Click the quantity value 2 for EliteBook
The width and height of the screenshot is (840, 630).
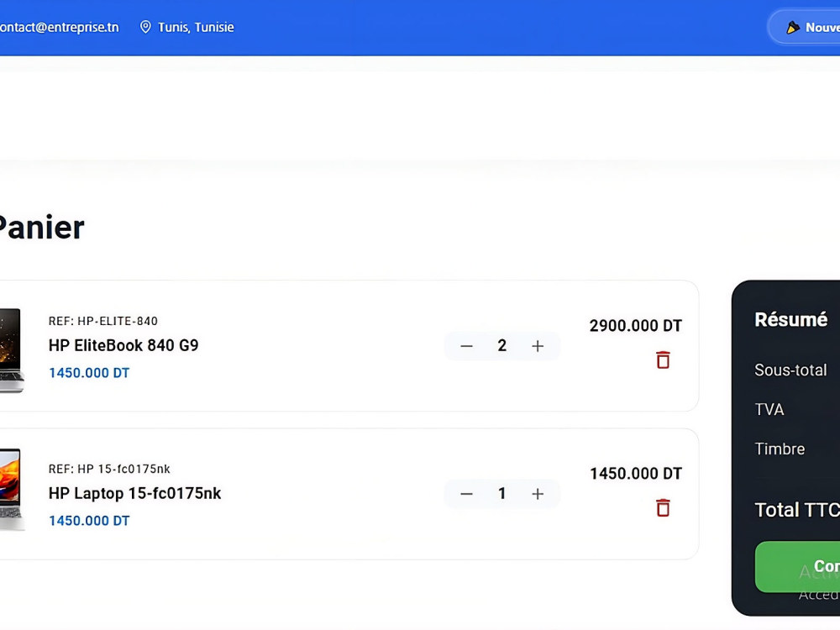pos(502,345)
